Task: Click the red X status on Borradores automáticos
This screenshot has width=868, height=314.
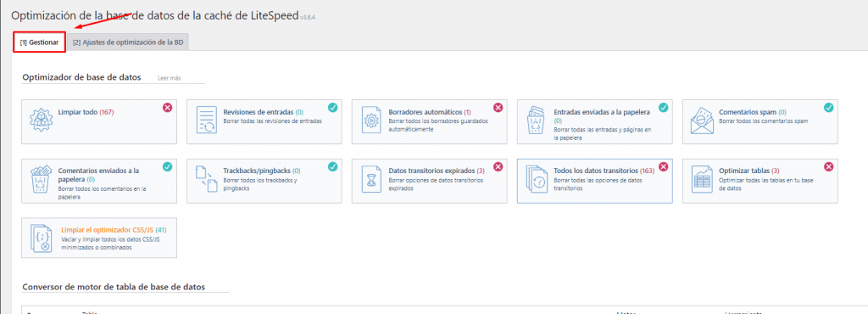Action: coord(498,108)
